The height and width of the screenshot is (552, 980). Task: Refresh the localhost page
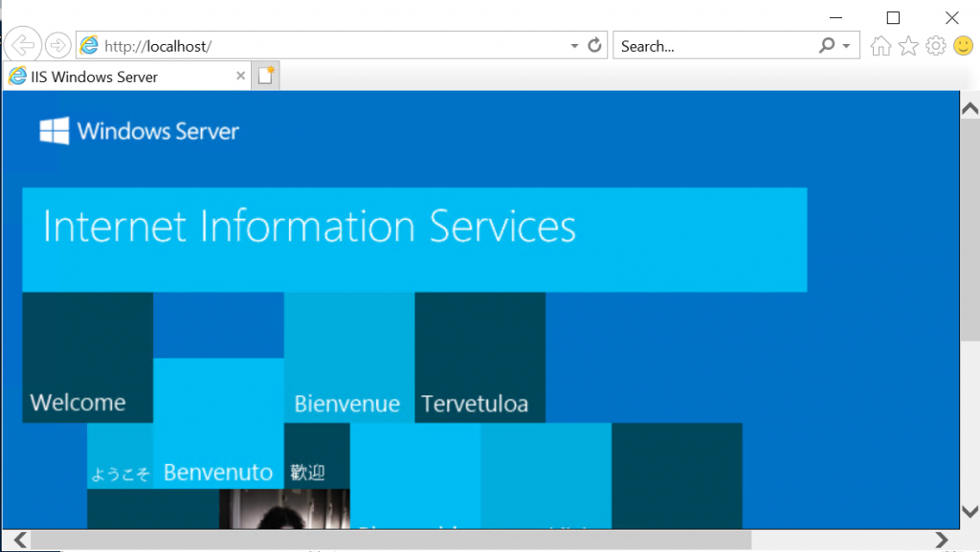point(594,45)
